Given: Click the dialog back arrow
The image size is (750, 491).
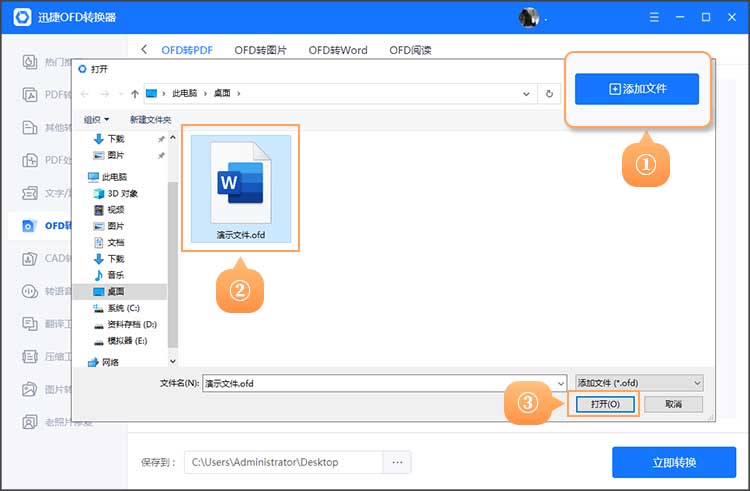Looking at the screenshot, I should (x=85, y=94).
